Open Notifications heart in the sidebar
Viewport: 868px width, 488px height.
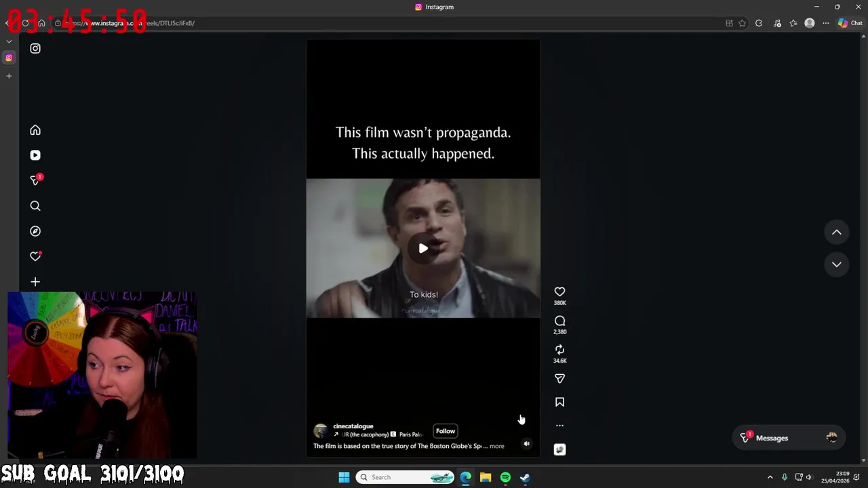35,256
